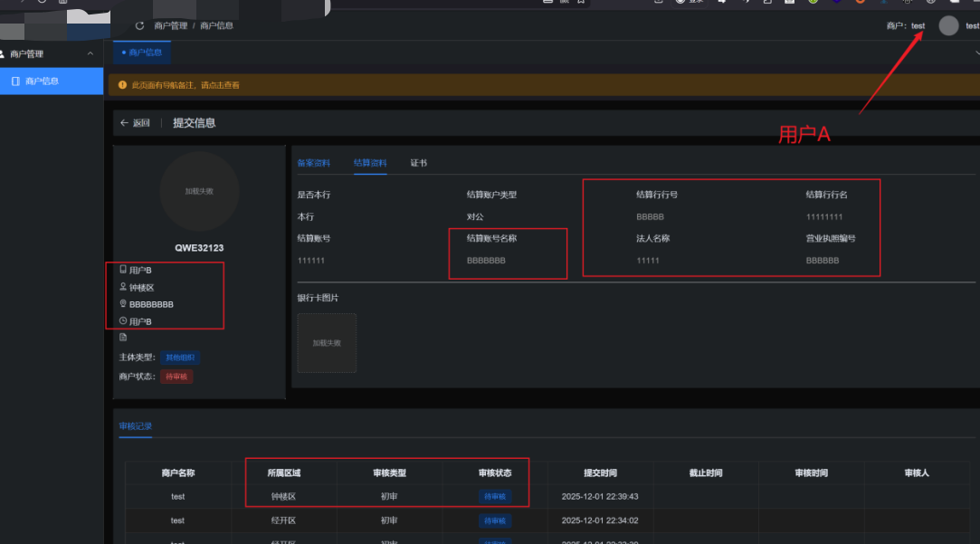Click the page refresh icon beside breadcrumb
980x544 pixels.
(139, 25)
